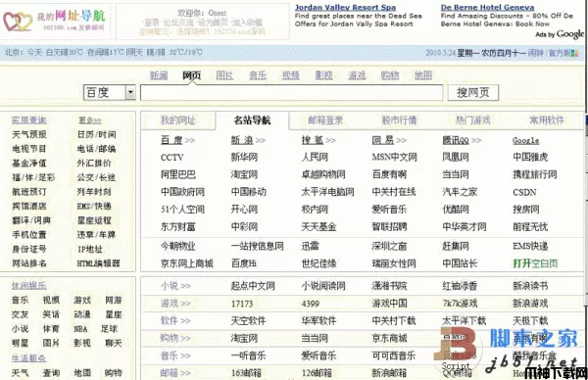Open the 百度 search engine dropdown
Viewport: 588px width, 380px height.
[x=130, y=92]
